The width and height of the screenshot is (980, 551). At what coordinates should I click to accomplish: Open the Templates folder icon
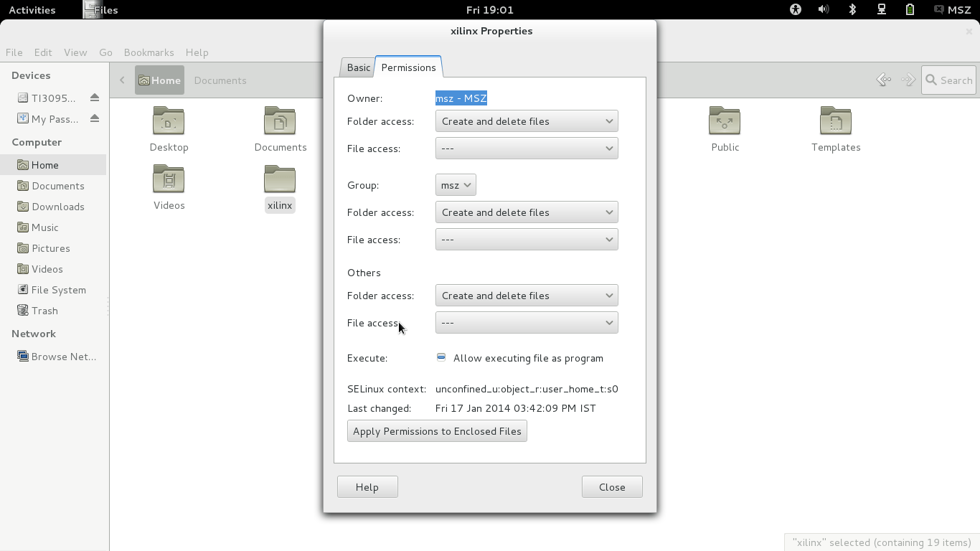(836, 121)
